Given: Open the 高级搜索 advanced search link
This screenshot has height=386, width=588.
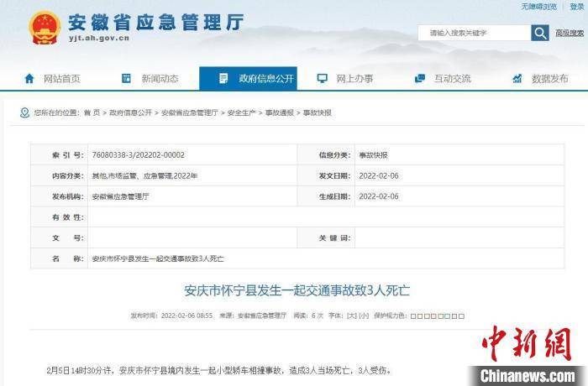Looking at the screenshot, I should (x=569, y=34).
